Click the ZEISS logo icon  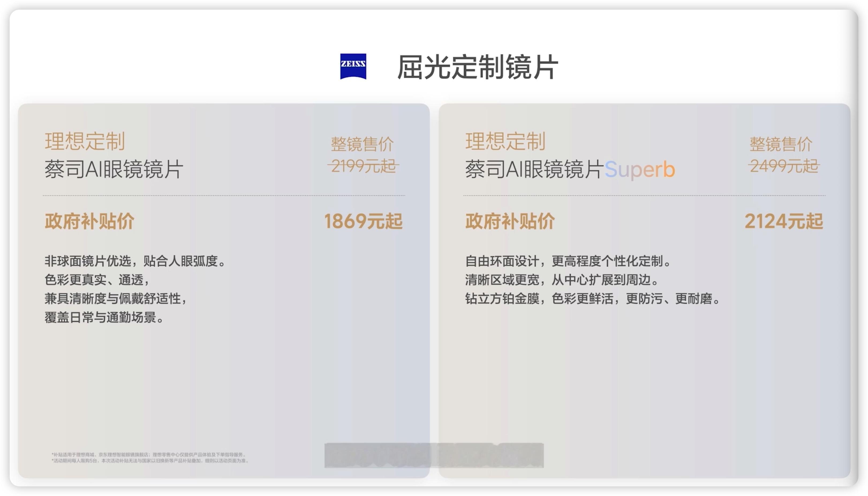(x=353, y=66)
